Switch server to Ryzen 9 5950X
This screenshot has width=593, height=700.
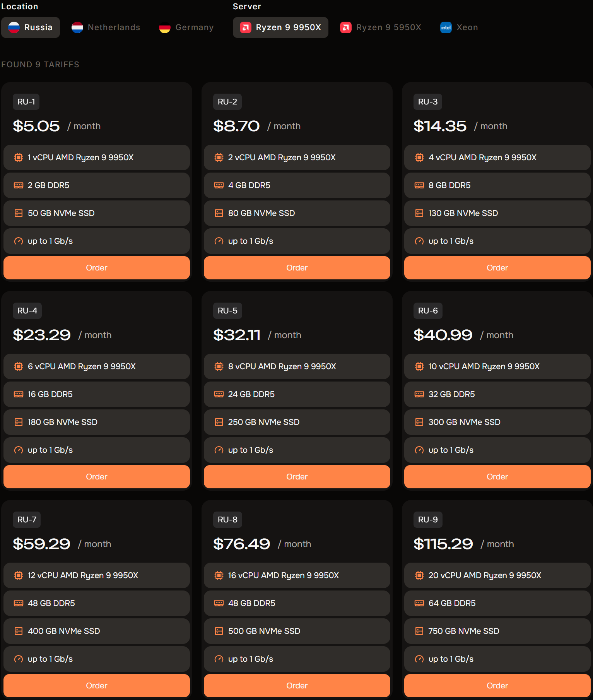coord(381,27)
